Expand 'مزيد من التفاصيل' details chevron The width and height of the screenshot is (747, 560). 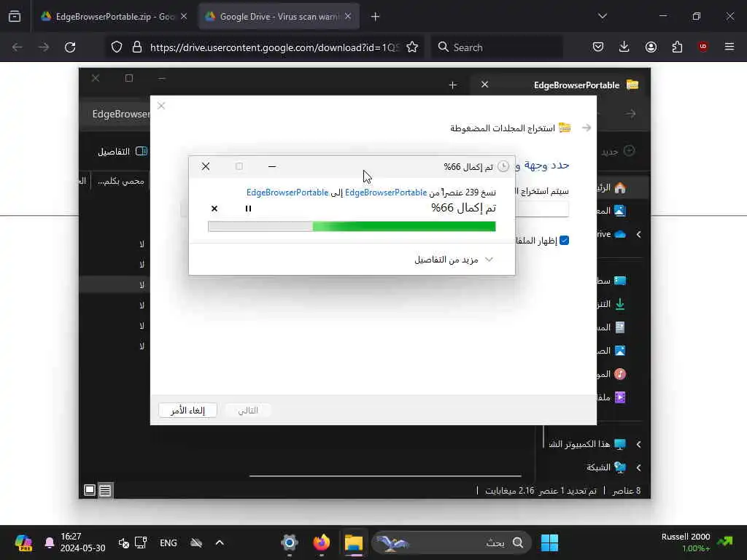(x=489, y=260)
